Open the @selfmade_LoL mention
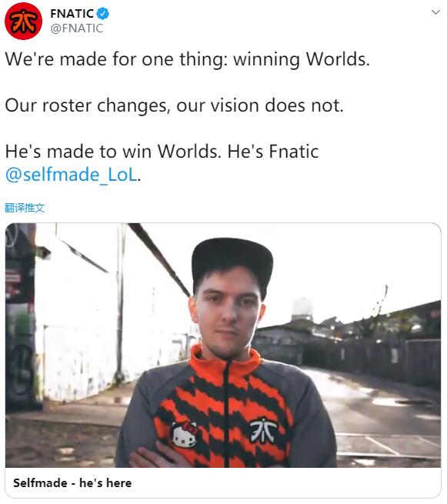This screenshot has width=447, height=504. click(72, 175)
